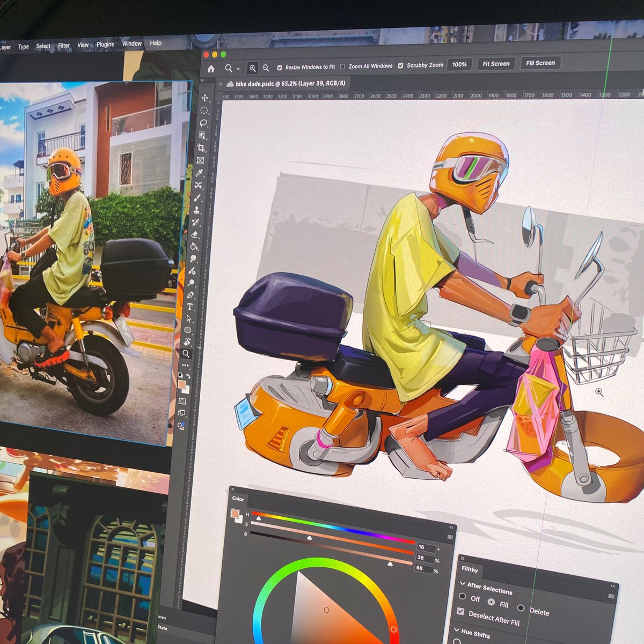Click the Hue slider in Color panel
Image resolution: width=644 pixels, height=644 pixels.
coord(333,528)
